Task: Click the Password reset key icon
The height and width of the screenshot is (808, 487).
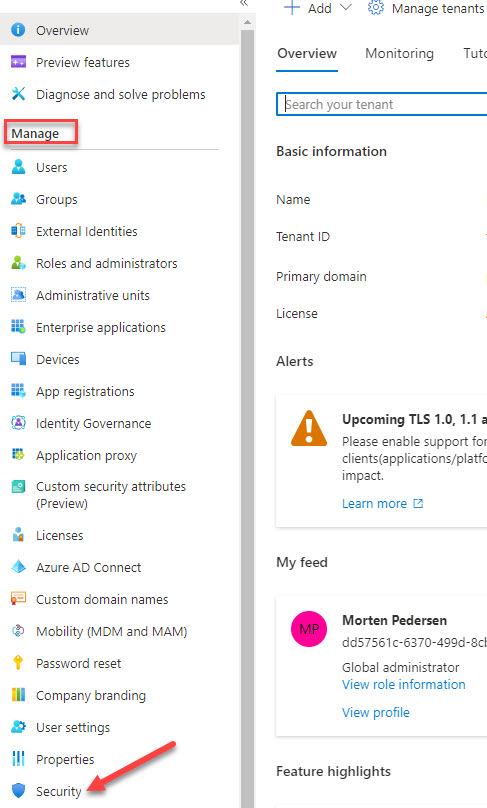Action: point(18,663)
